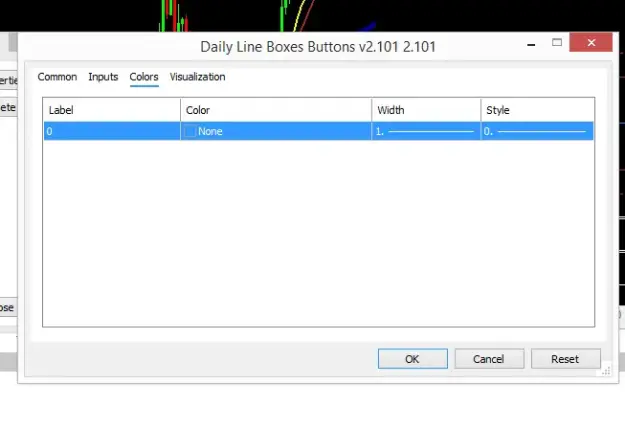The height and width of the screenshot is (429, 625).
Task: Reset the indicator settings
Action: (x=566, y=359)
